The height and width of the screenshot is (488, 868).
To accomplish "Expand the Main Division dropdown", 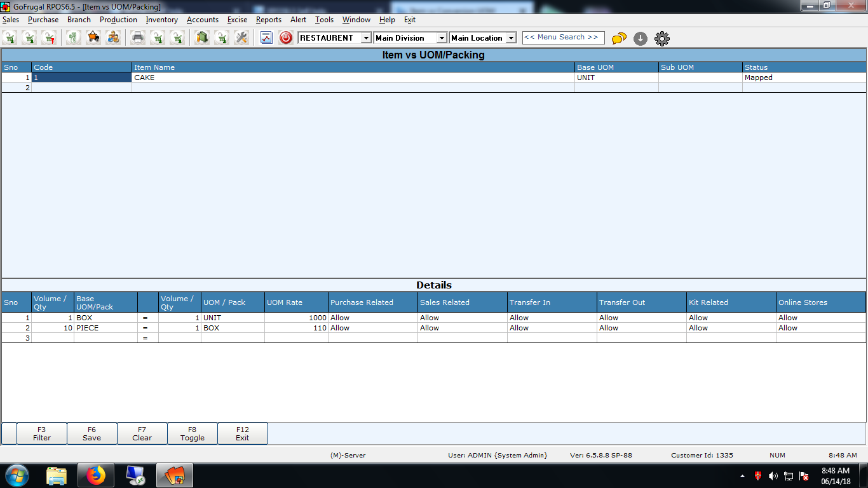I will (442, 38).
